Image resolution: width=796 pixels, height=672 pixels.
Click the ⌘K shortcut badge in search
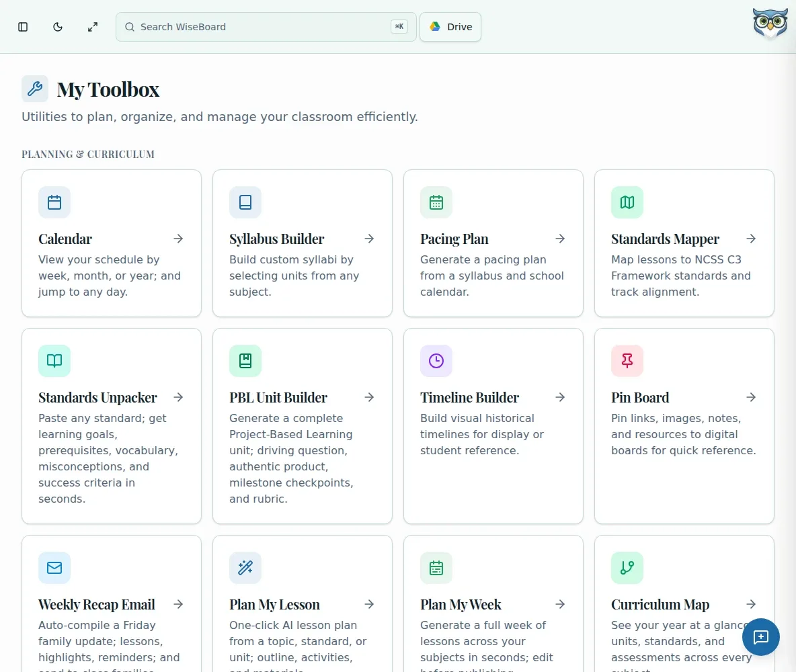pyautogui.click(x=399, y=26)
